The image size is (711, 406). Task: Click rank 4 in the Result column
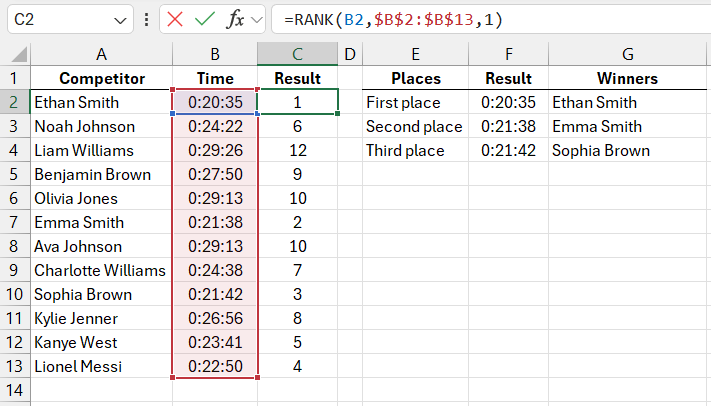pyautogui.click(x=297, y=366)
